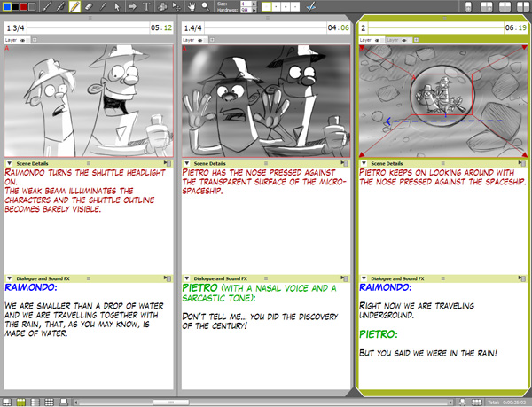
Task: Collapse Scene Details in panel 1.3/4
Action: 10,163
